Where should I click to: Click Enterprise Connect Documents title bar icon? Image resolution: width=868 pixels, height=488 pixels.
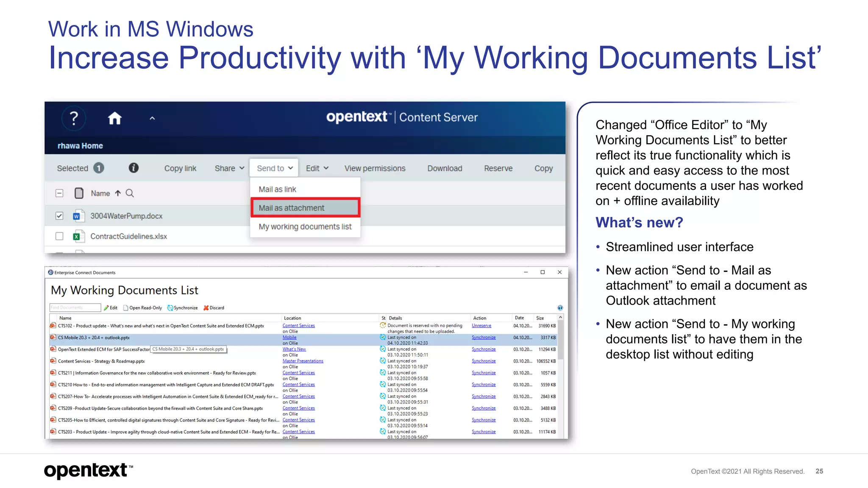point(50,272)
